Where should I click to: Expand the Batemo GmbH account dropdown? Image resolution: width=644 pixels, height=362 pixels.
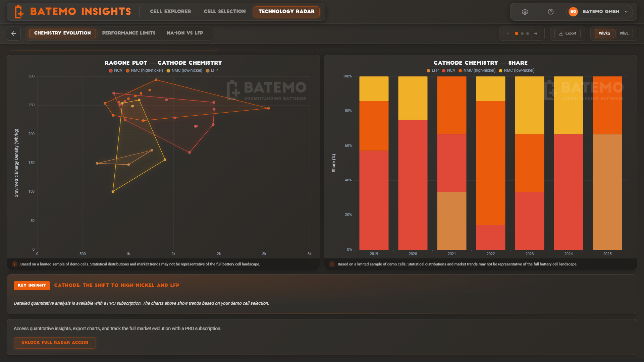(x=626, y=12)
